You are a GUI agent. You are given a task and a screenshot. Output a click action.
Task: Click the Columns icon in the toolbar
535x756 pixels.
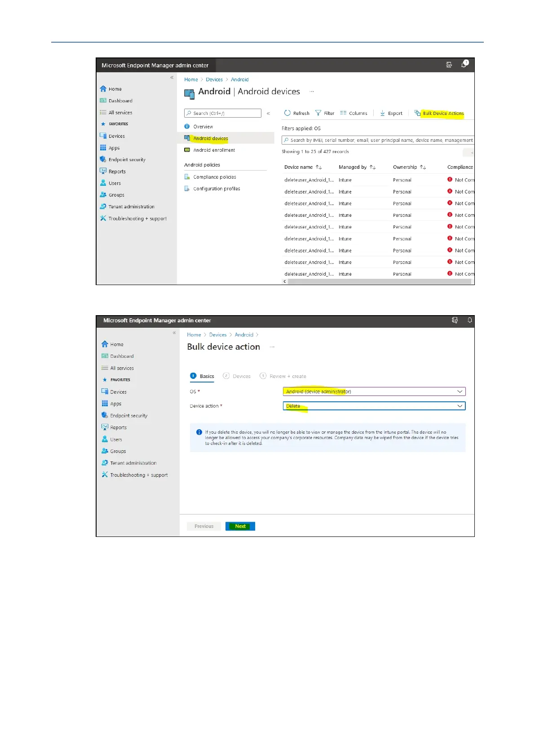(x=343, y=113)
